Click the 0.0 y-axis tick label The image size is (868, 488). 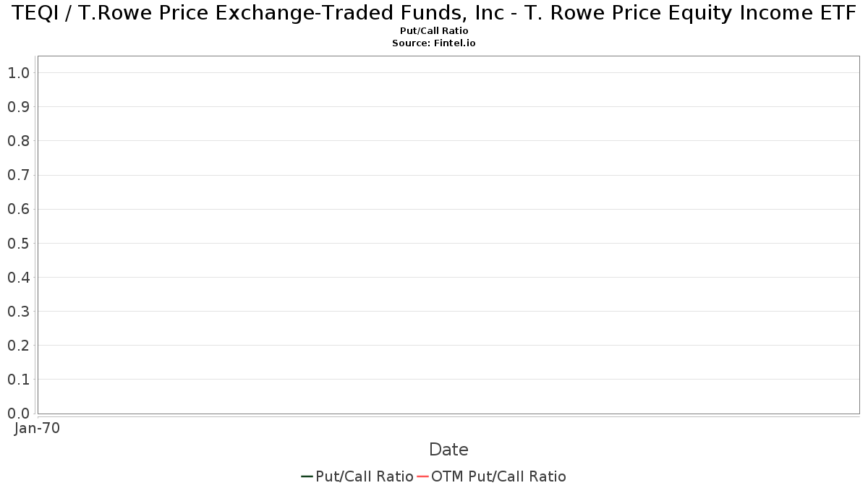click(18, 413)
